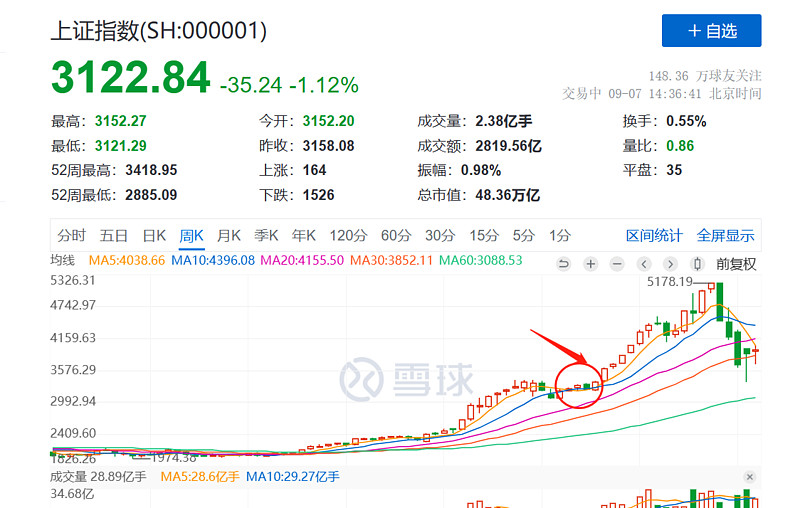Click the 2992.94 axis label

[72, 401]
